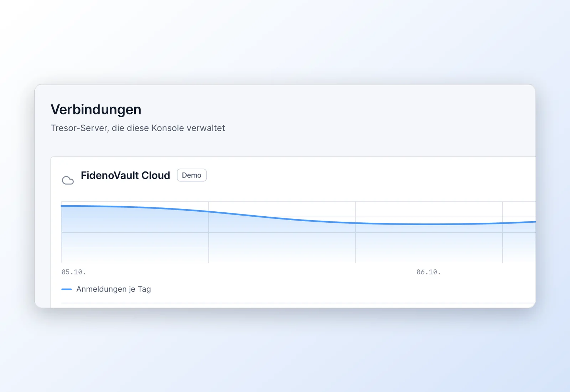Click the Verbindungen heading
570x392 pixels.
pyautogui.click(x=96, y=109)
